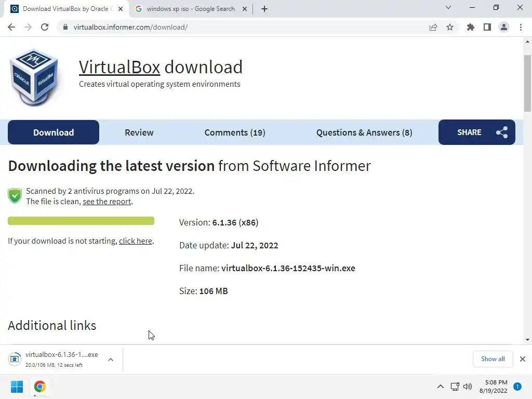532x399 pixels.
Task: Open the clock showing 5:08 PM
Action: click(494, 387)
